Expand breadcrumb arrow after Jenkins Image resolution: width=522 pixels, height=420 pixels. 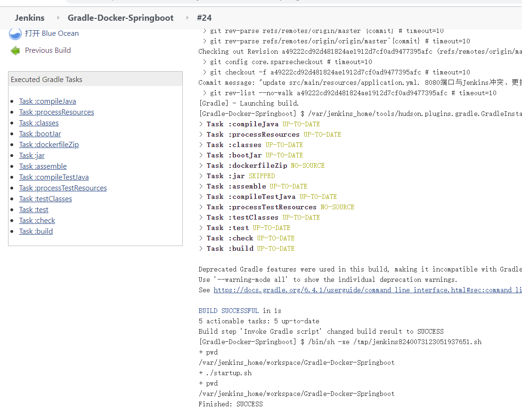[x=58, y=17]
